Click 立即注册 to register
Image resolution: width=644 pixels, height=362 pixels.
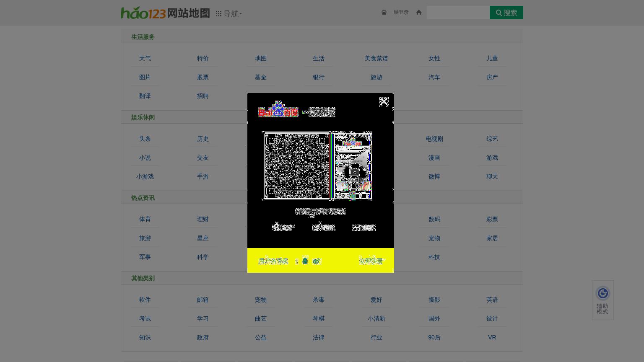click(371, 261)
